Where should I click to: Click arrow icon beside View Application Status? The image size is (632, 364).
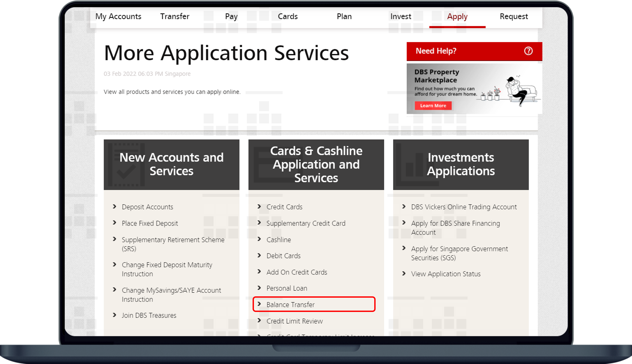coord(404,274)
